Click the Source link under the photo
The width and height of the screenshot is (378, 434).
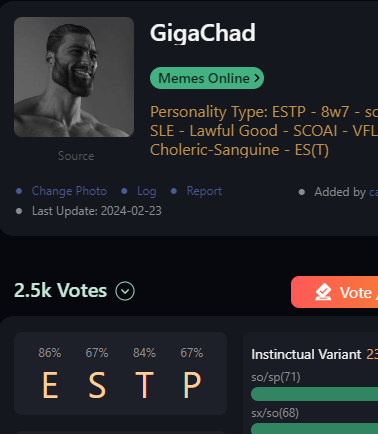pyautogui.click(x=76, y=156)
